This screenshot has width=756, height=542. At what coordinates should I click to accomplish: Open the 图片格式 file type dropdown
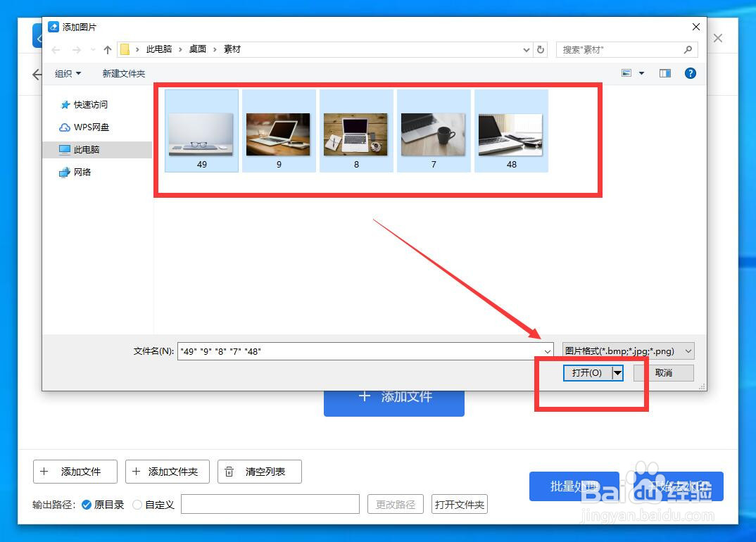(x=628, y=351)
